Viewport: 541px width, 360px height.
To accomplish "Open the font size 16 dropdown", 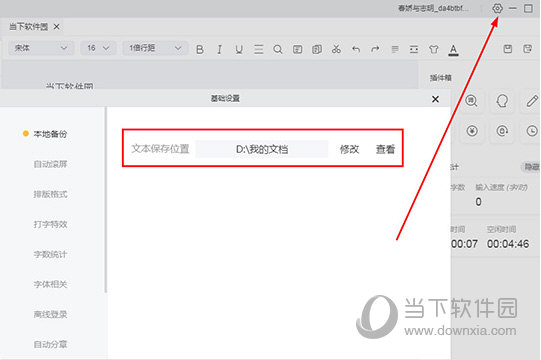I will 98,48.
